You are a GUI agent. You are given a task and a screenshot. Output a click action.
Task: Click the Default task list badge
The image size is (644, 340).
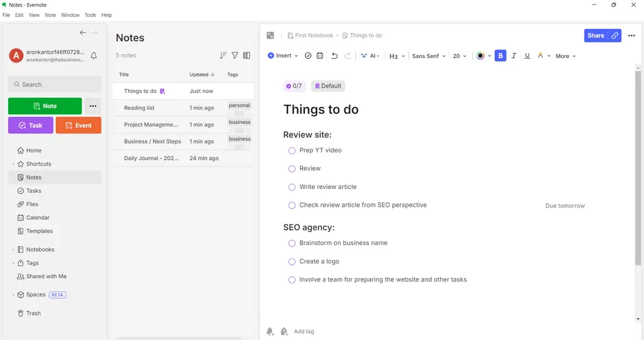tap(328, 86)
